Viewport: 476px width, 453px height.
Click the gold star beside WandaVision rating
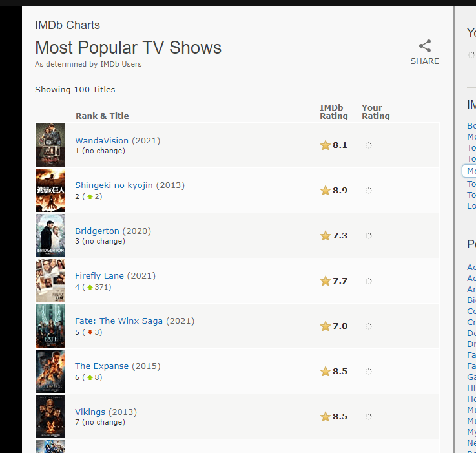point(326,145)
